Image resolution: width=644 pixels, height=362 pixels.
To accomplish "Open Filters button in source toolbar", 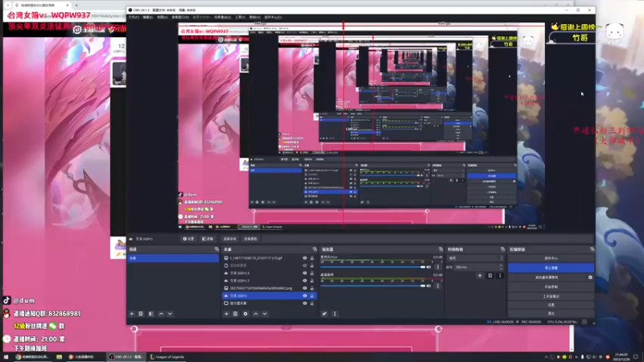I will 208,239.
